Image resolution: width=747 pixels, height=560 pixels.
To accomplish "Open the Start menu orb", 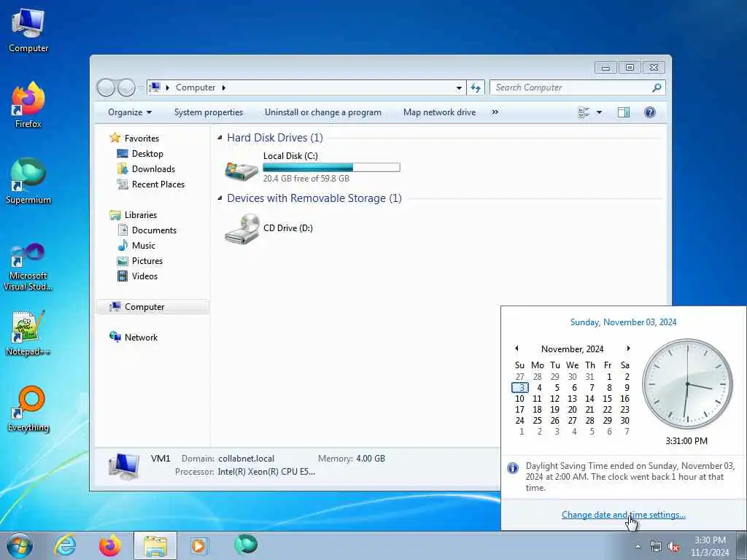I will coord(20,545).
